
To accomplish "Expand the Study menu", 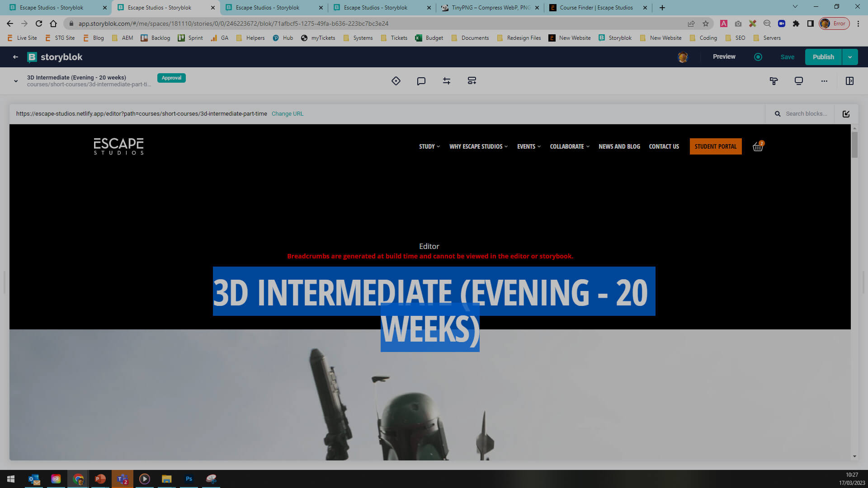I will (429, 146).
